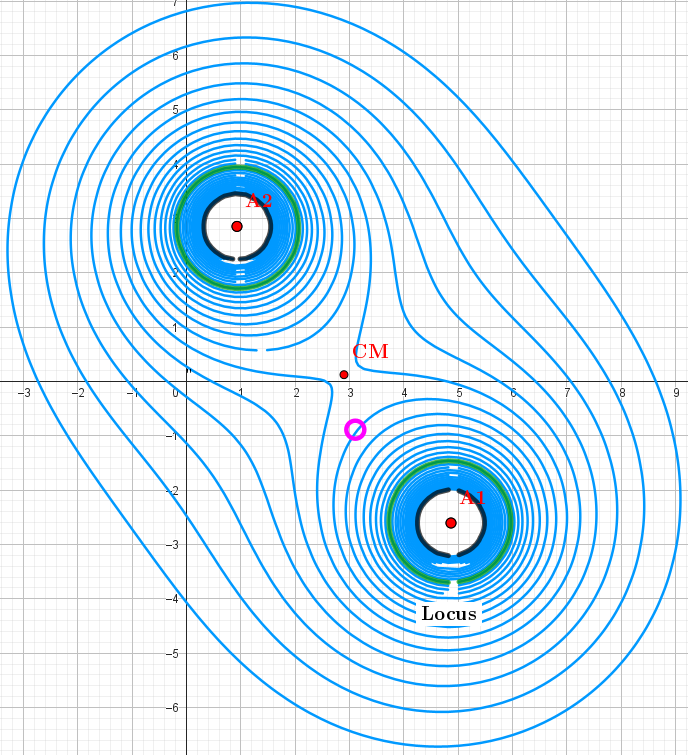Click x-axis tick label -1
This screenshot has height=755, width=688.
coord(131,393)
